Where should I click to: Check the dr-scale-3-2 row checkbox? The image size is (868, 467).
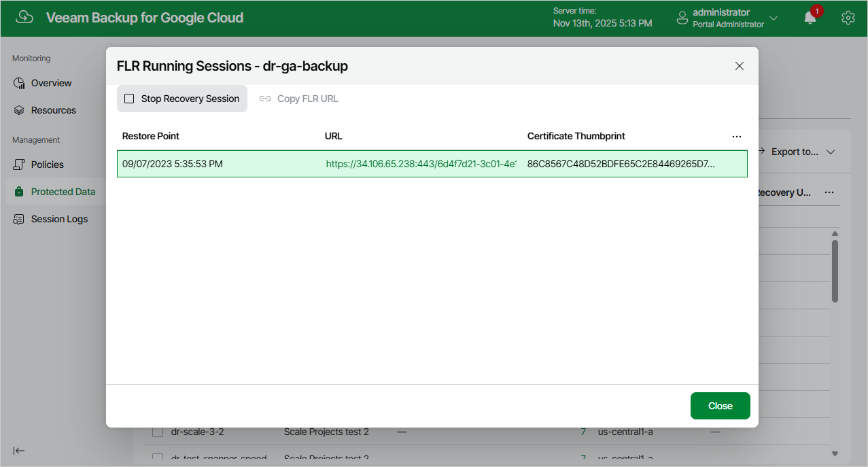click(158, 432)
